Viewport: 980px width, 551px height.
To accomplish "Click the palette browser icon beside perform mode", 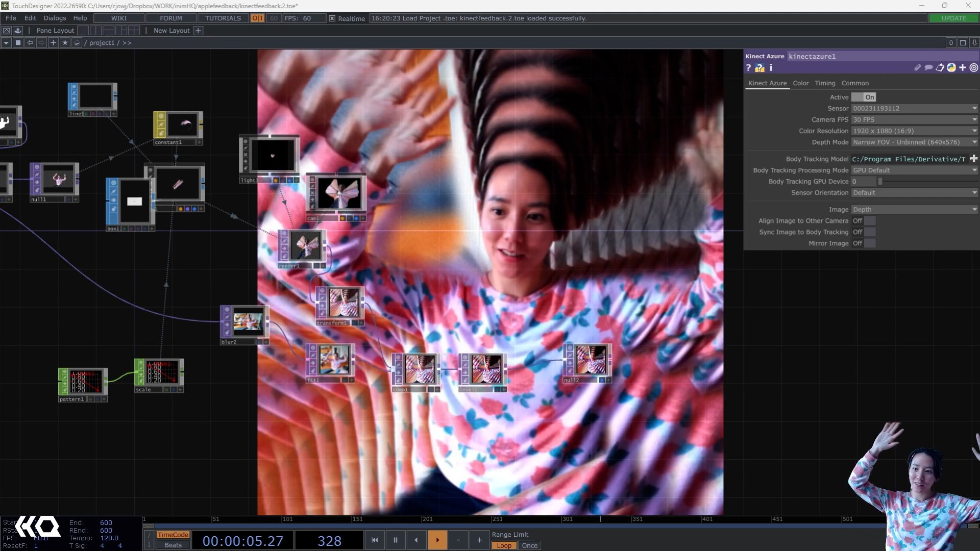I will tap(18, 31).
